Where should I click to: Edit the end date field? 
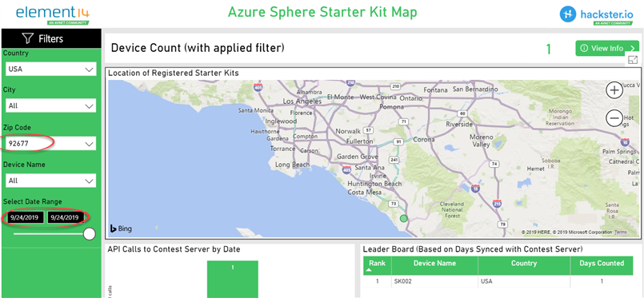pyautogui.click(x=66, y=217)
